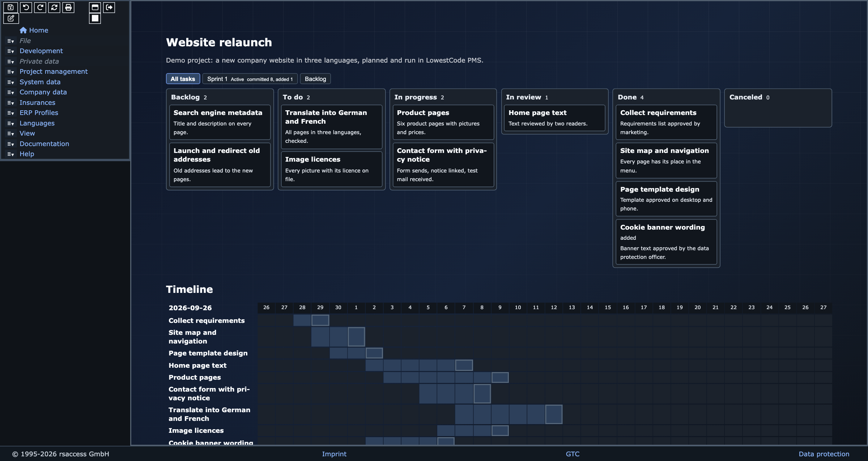Screen dimensions: 868x461
Task: Select the All tasks filter tab
Action: [x=183, y=79]
